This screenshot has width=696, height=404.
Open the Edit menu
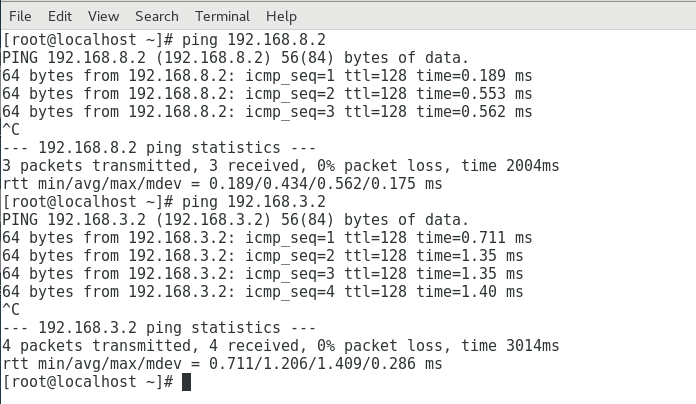pos(60,16)
